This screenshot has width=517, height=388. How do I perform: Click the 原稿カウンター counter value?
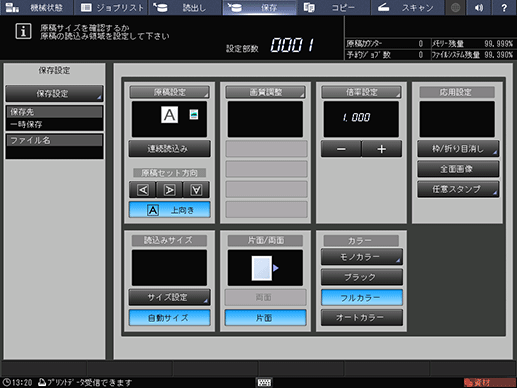421,44
